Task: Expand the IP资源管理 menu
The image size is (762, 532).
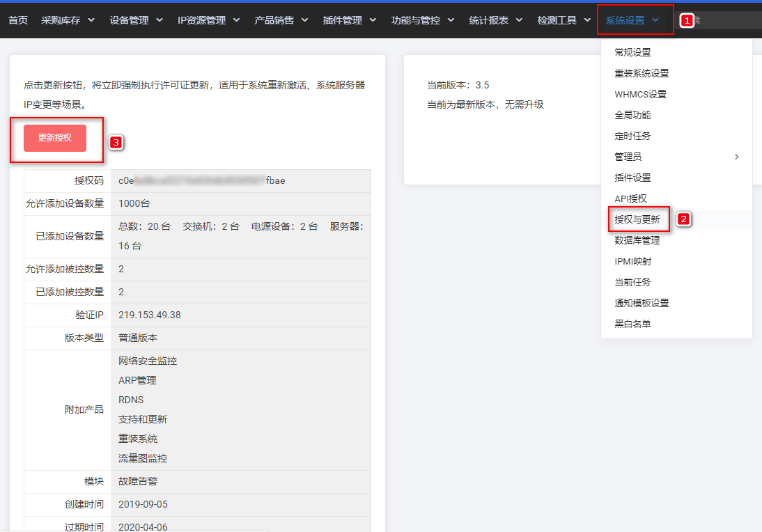Action: tap(208, 20)
